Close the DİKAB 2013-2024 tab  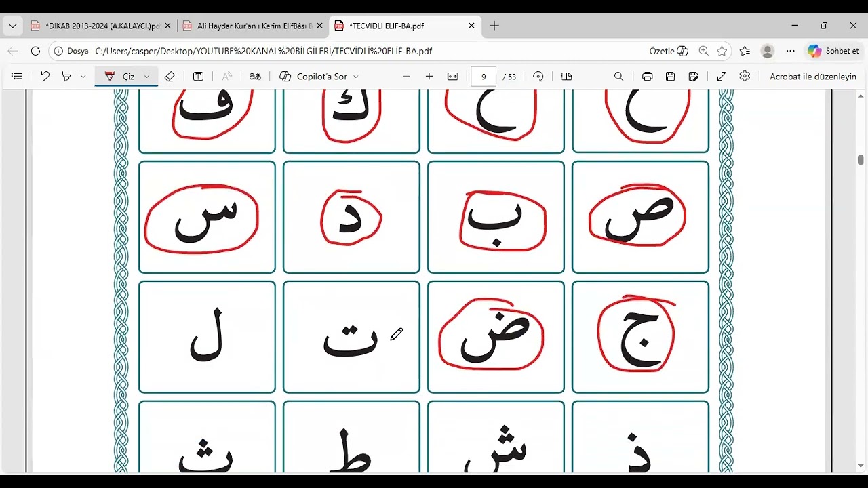coord(167,26)
